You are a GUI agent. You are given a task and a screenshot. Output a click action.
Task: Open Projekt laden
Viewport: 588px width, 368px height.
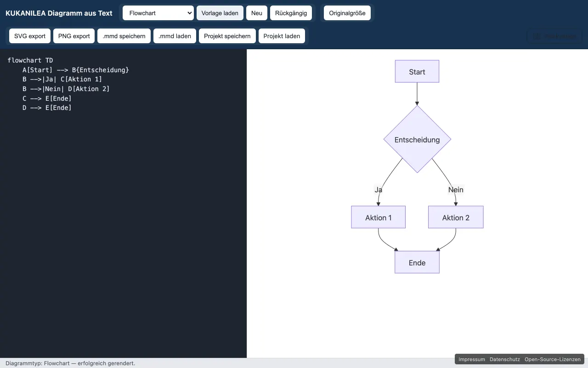282,36
